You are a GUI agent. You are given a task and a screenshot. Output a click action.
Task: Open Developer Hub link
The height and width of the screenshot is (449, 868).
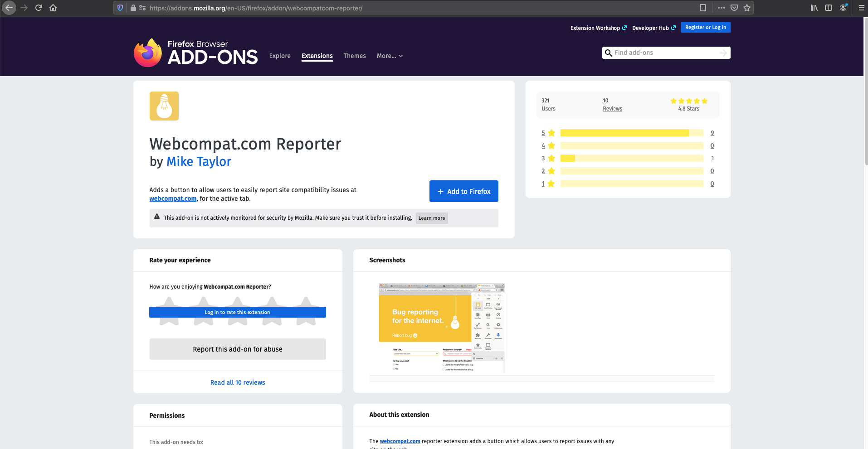(x=653, y=28)
